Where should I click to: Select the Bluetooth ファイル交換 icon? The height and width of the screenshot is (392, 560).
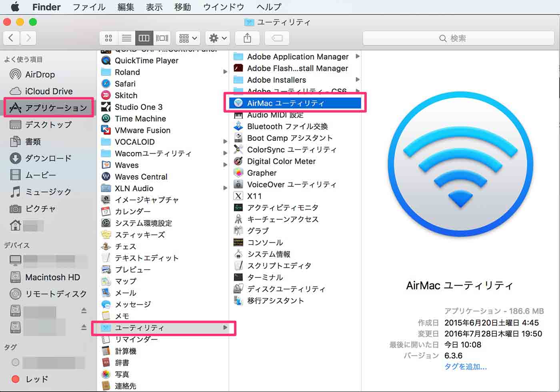click(x=238, y=126)
